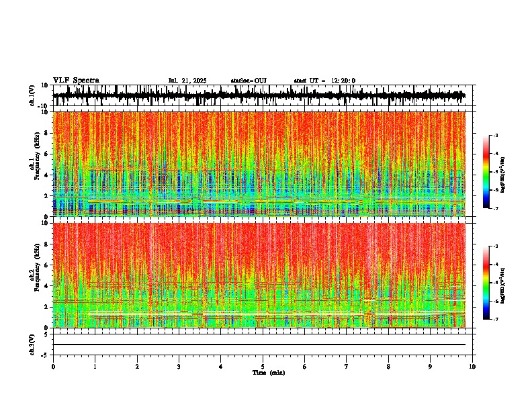Click the ch.2 spectrogram color scale bar
The height and width of the screenshot is (411, 532).
click(x=486, y=283)
